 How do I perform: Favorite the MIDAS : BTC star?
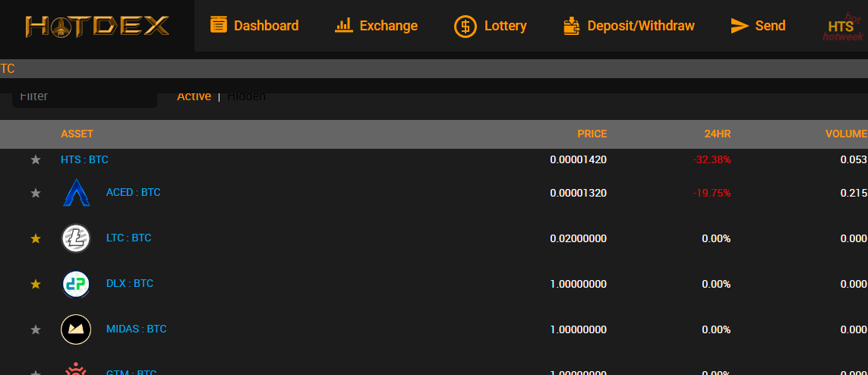[x=36, y=329]
